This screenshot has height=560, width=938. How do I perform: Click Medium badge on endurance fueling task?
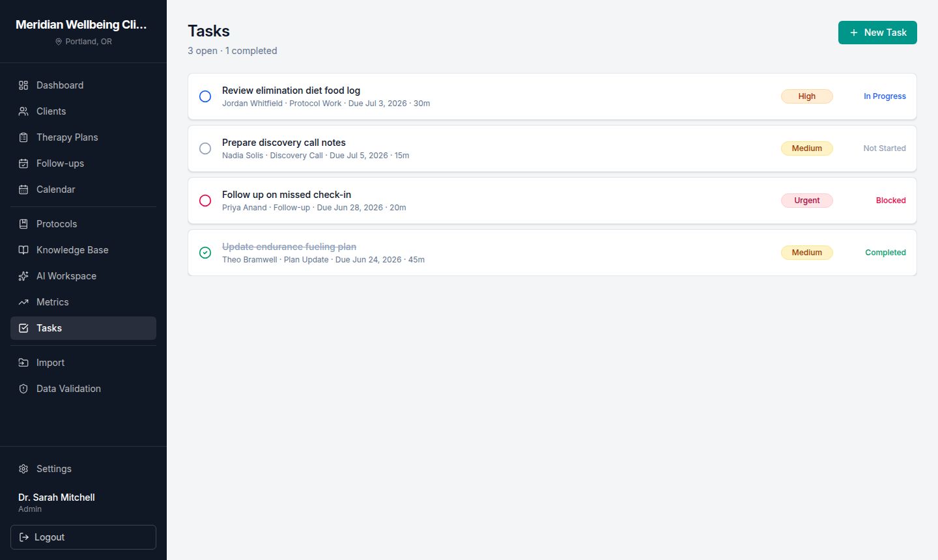(x=807, y=253)
